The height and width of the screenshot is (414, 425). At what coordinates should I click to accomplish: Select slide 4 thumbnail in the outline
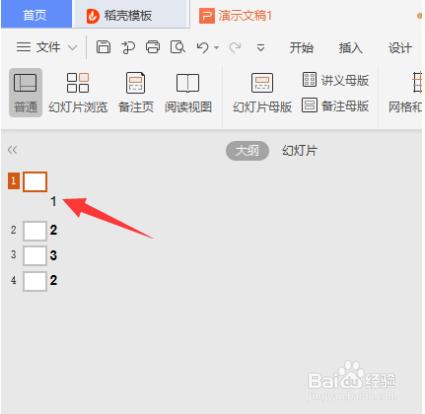coord(35,281)
